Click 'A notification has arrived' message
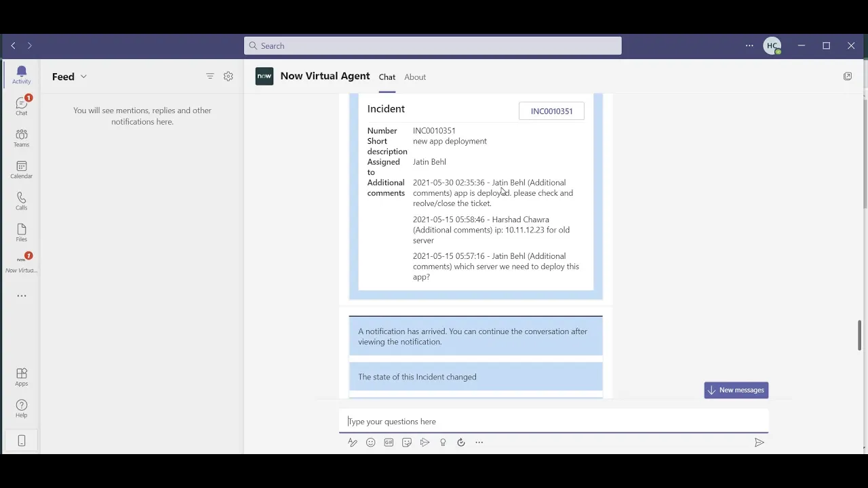 (x=475, y=337)
